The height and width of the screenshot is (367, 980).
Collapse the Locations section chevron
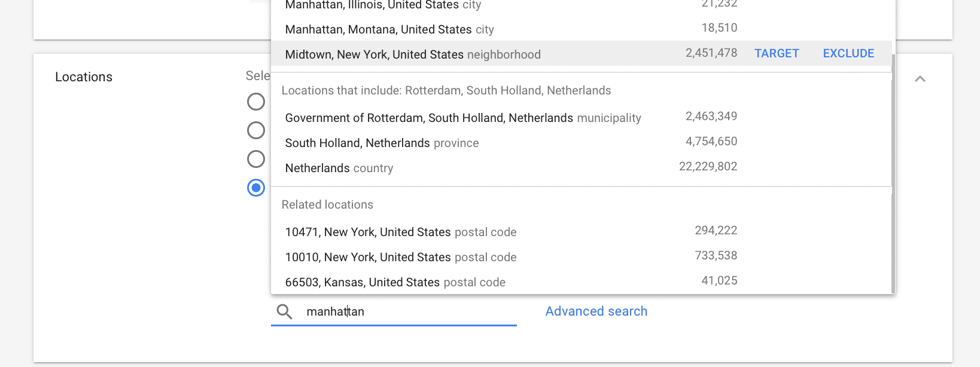[x=920, y=79]
